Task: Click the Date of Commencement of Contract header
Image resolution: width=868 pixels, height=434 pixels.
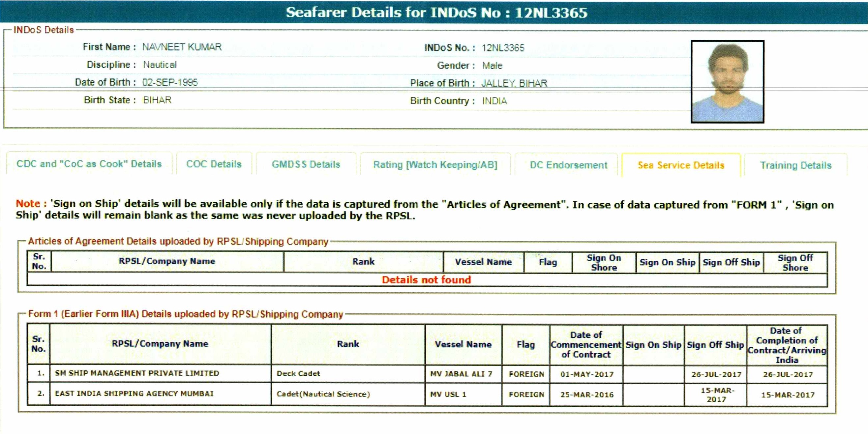Action: pos(586,345)
